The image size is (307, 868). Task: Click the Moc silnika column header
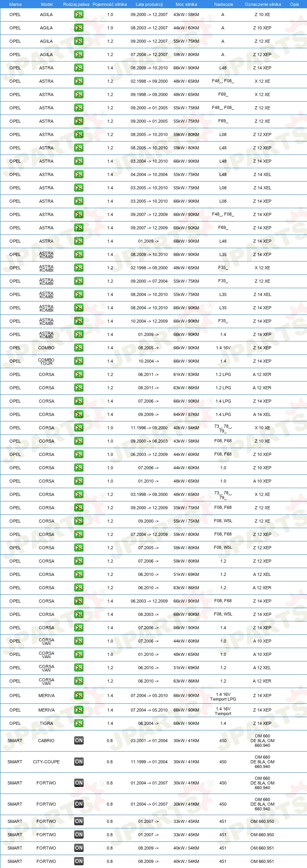186,4
